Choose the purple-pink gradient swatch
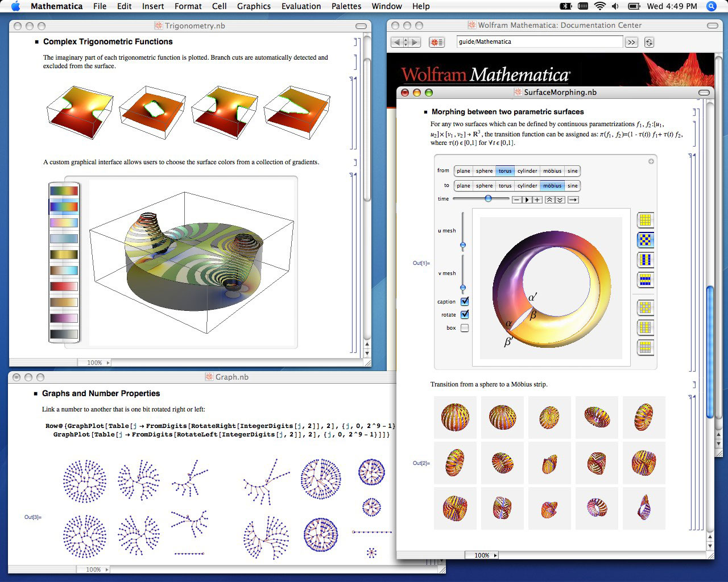The image size is (728, 582). [x=64, y=318]
